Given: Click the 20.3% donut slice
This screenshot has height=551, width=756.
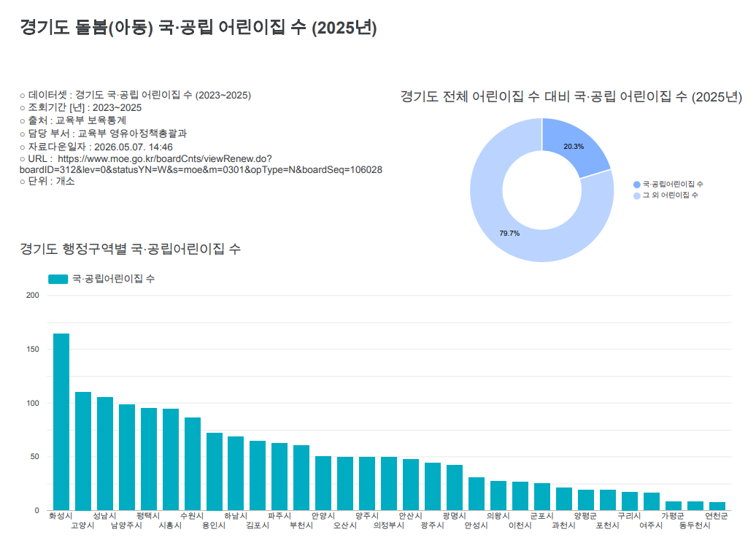Looking at the screenshot, I should coord(574,146).
